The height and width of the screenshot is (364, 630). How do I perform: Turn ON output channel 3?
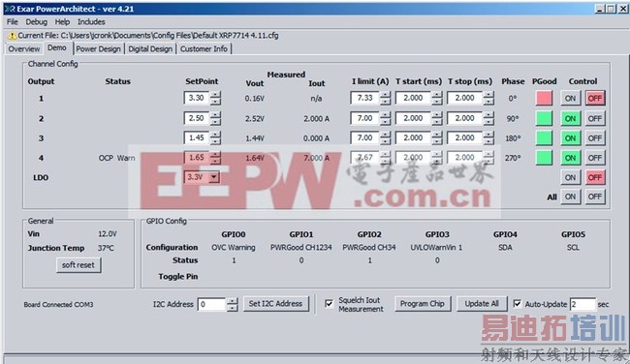[x=571, y=138]
